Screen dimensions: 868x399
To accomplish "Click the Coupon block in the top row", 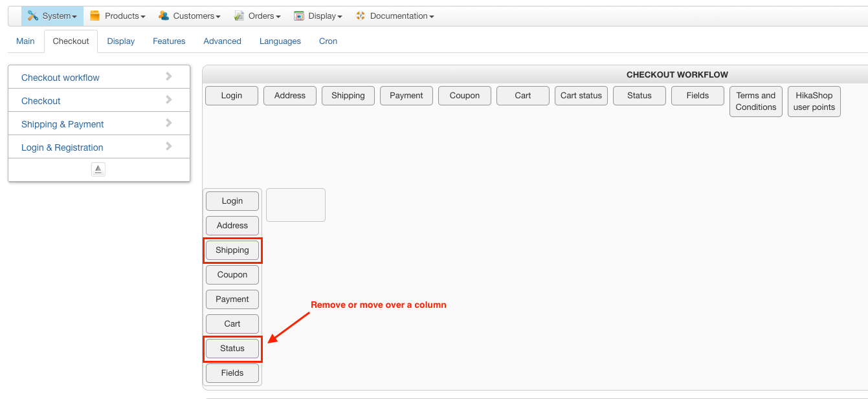I will click(x=465, y=95).
